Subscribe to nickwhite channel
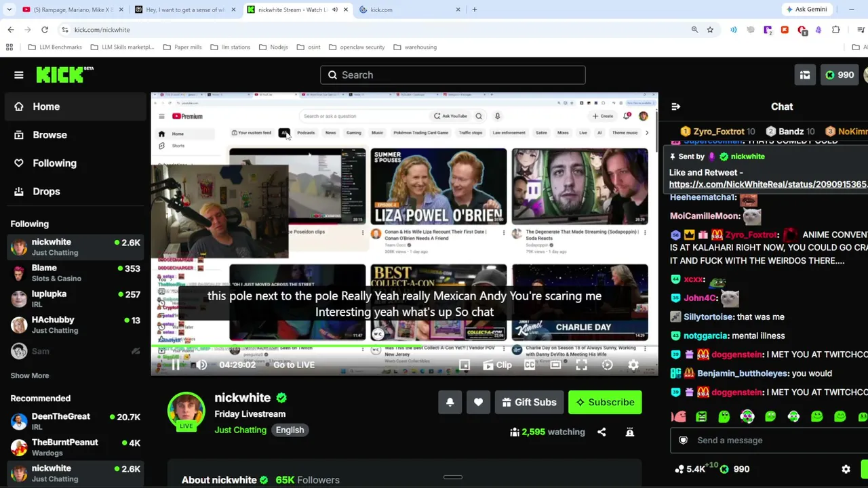The height and width of the screenshot is (488, 868). [605, 402]
